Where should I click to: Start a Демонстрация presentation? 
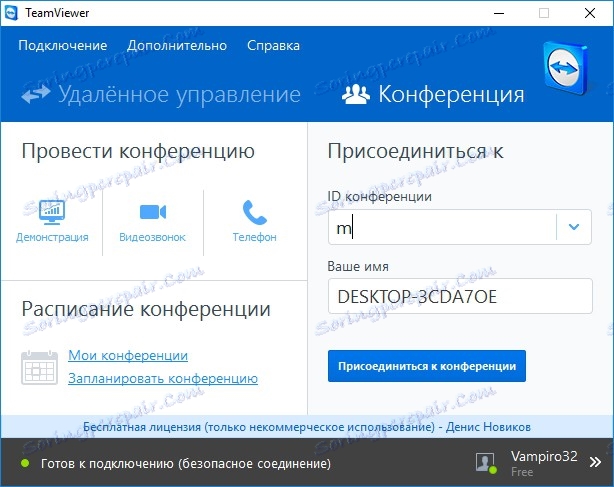(52, 222)
